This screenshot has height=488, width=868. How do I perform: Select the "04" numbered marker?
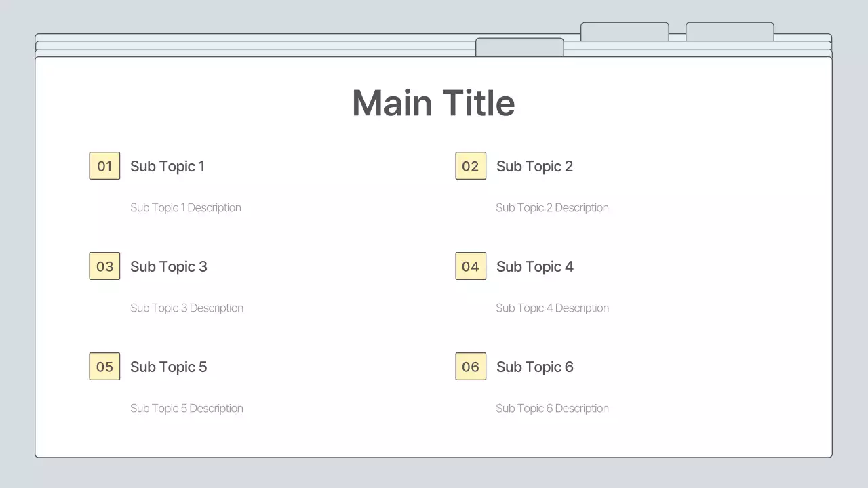tap(471, 266)
